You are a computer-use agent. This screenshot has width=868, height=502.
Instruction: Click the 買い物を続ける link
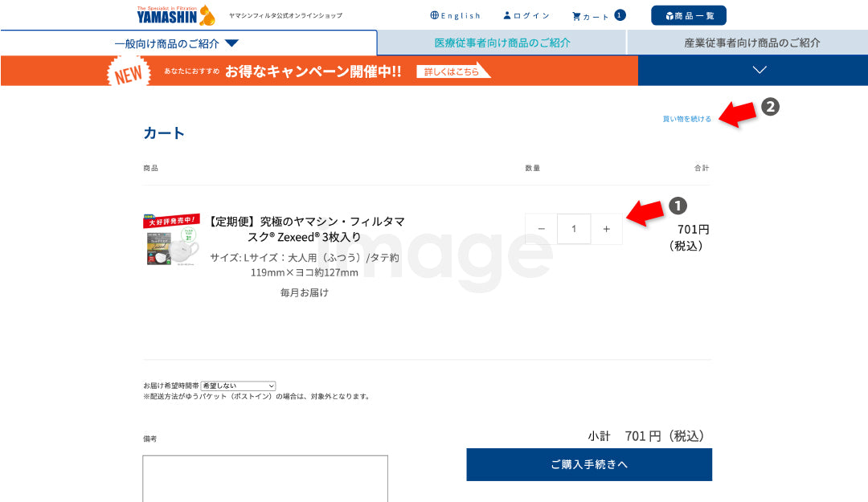click(x=686, y=119)
